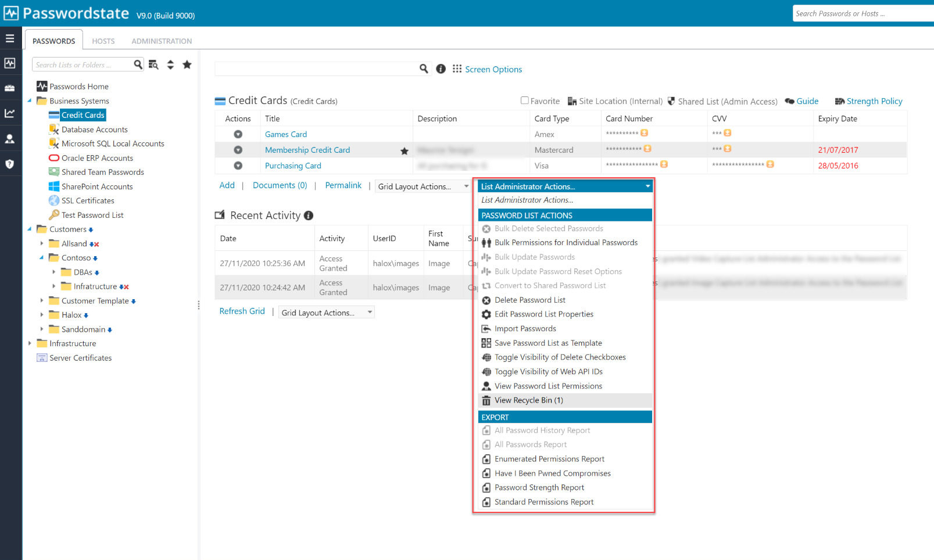Open the hamburger navigation menu

pos(10,38)
